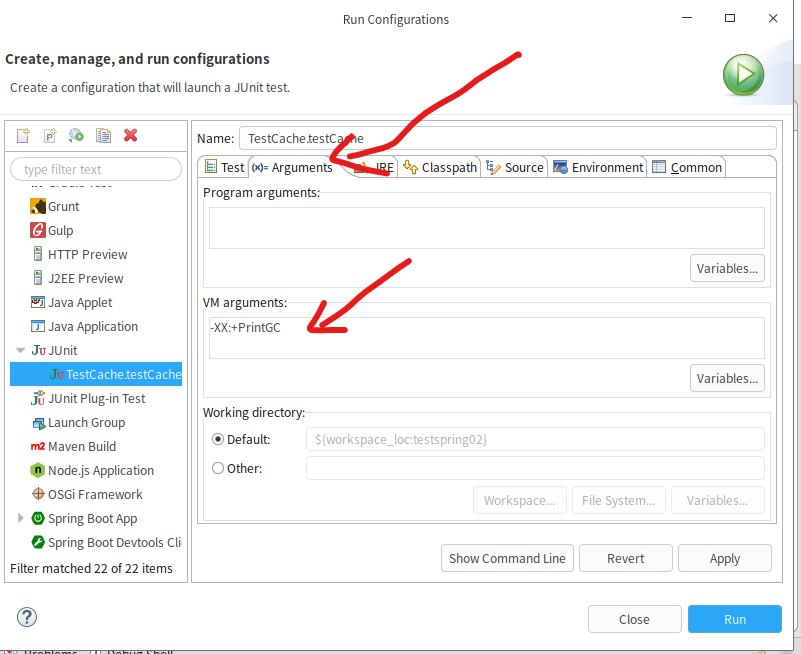Select OSGi Framework in the list

click(x=95, y=495)
